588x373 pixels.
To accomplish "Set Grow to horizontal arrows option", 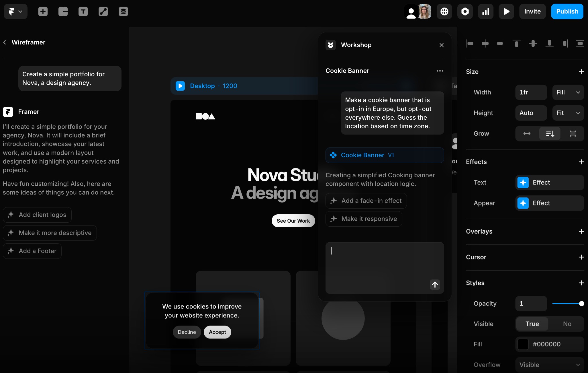I will click(527, 134).
